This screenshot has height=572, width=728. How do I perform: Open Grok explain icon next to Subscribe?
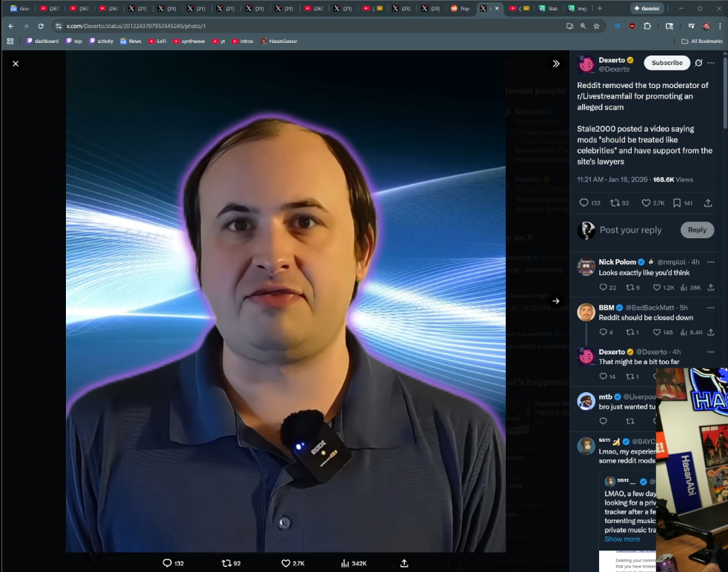[x=698, y=63]
